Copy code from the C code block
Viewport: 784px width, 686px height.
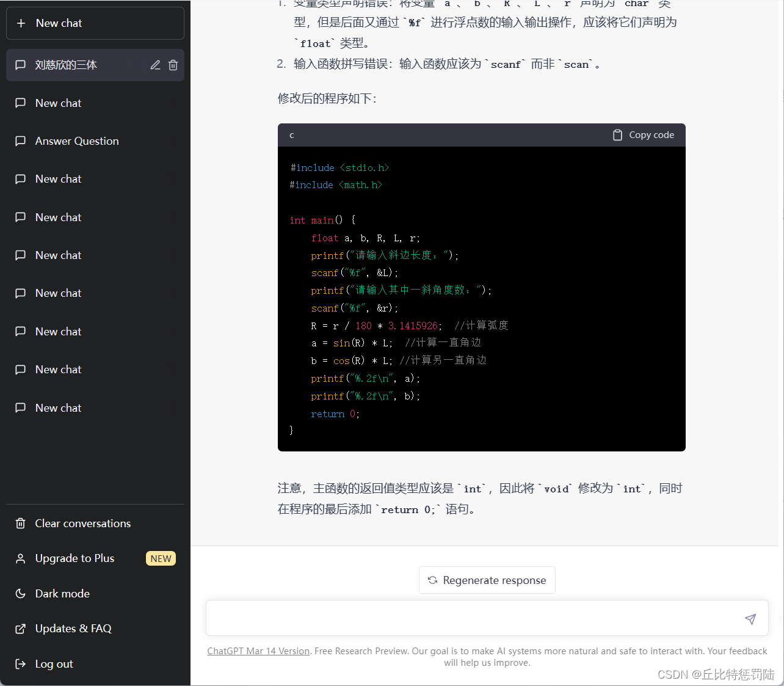pyautogui.click(x=644, y=135)
